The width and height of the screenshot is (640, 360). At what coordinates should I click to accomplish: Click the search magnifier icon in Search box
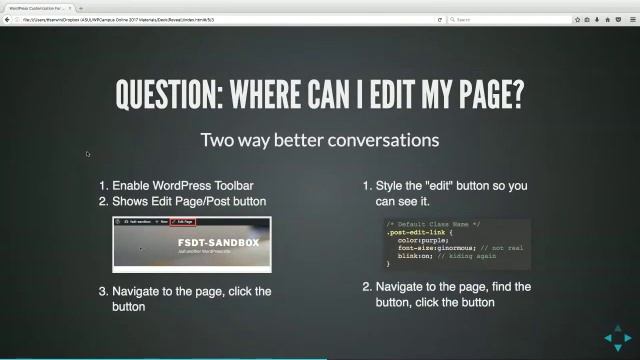pos(452,20)
